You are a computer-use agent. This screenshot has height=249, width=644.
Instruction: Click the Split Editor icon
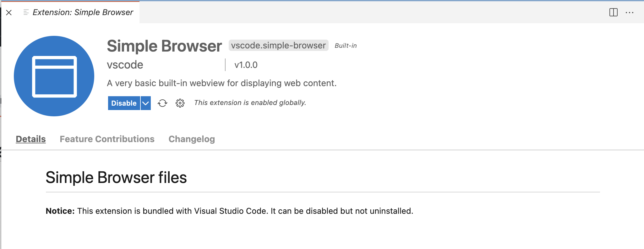point(613,12)
